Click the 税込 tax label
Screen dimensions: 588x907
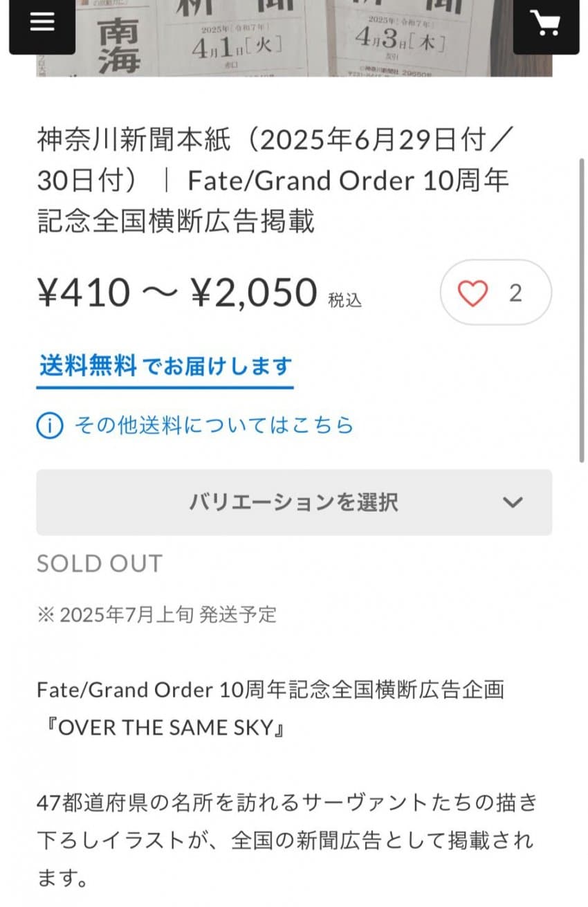(x=344, y=300)
